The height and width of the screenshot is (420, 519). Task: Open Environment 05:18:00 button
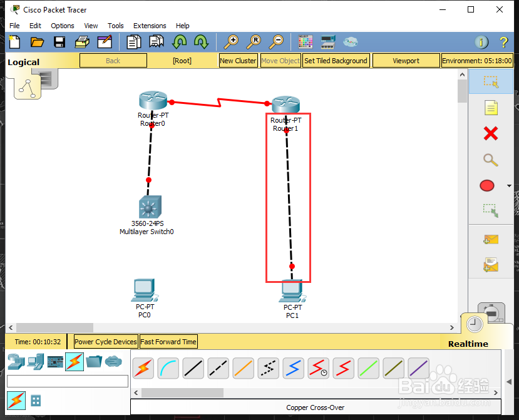pyautogui.click(x=477, y=61)
